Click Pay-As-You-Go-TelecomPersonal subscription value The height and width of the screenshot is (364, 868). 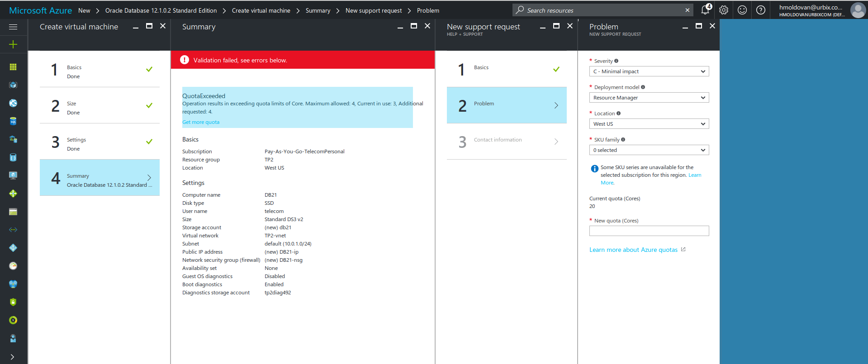[x=304, y=151]
